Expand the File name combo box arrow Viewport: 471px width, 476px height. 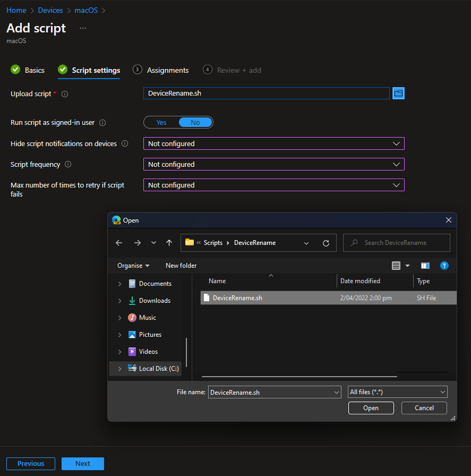(336, 392)
